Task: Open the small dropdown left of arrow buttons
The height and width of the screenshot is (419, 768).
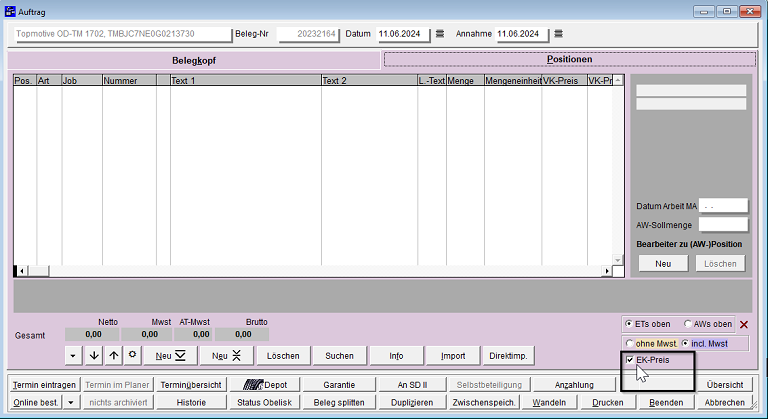Action: point(73,355)
